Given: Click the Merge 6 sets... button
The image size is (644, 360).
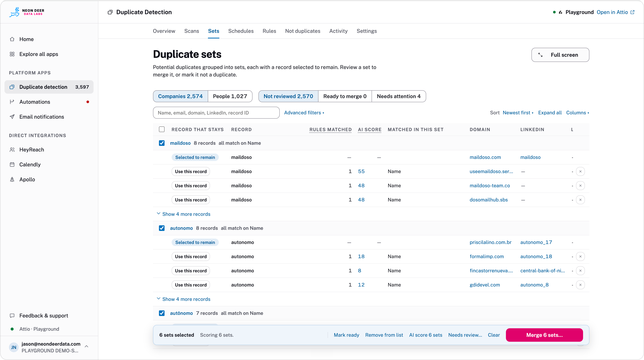Looking at the screenshot, I should (x=544, y=335).
